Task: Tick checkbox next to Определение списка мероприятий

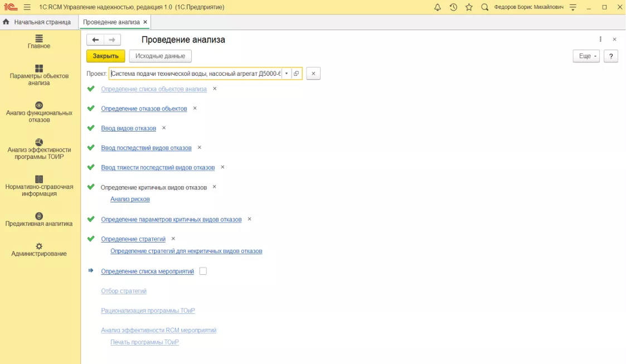Action: (x=203, y=271)
